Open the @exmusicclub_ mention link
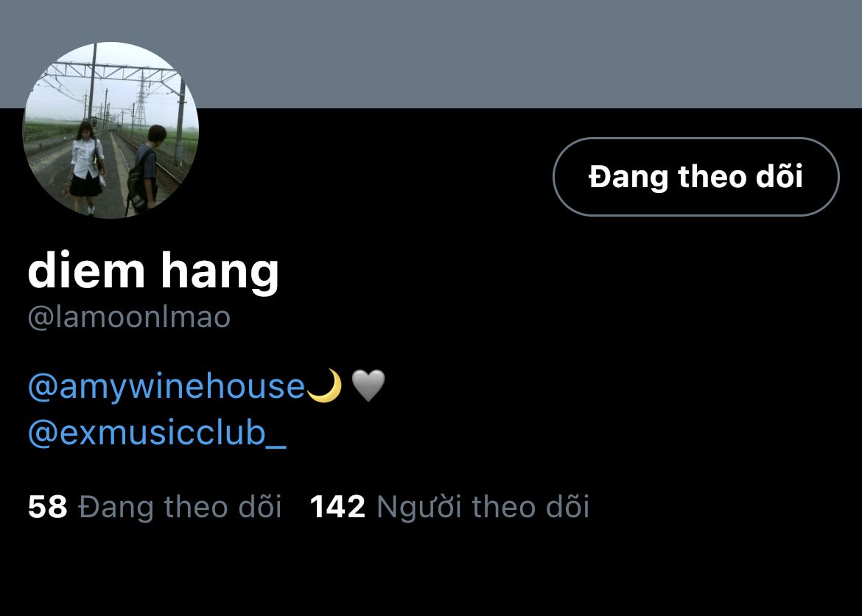Screen dimensions: 862x616 (157, 433)
